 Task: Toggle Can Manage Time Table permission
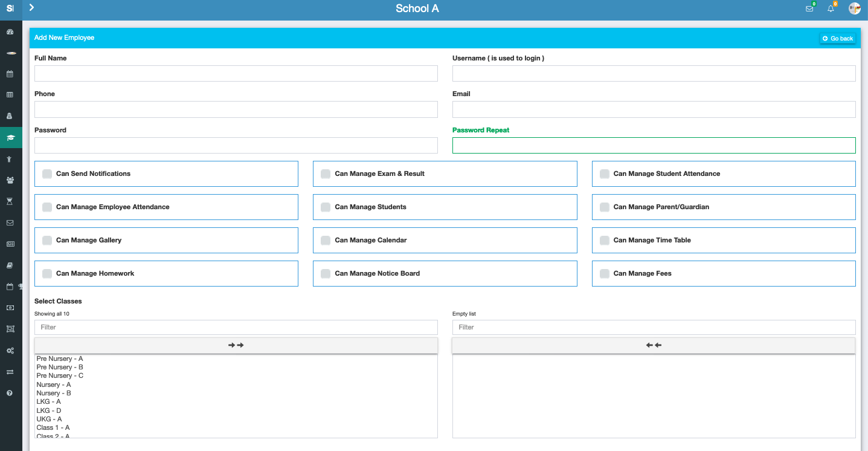pyautogui.click(x=605, y=241)
